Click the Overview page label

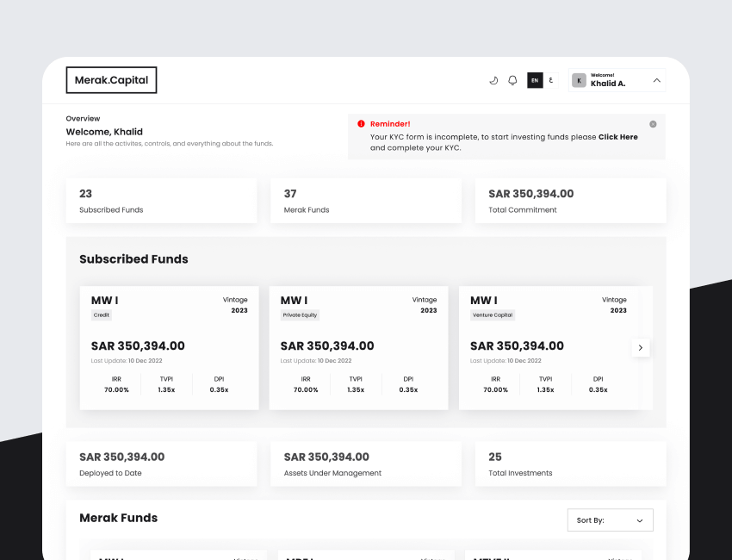tap(83, 119)
